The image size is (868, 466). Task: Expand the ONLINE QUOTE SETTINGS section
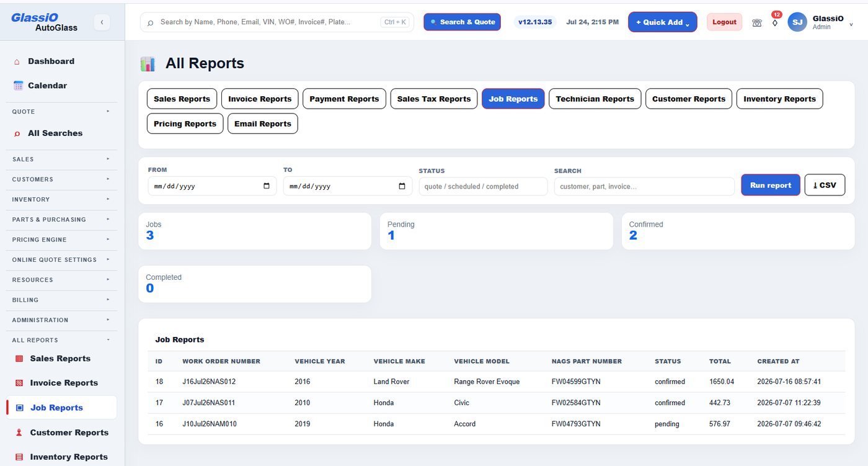(60, 259)
